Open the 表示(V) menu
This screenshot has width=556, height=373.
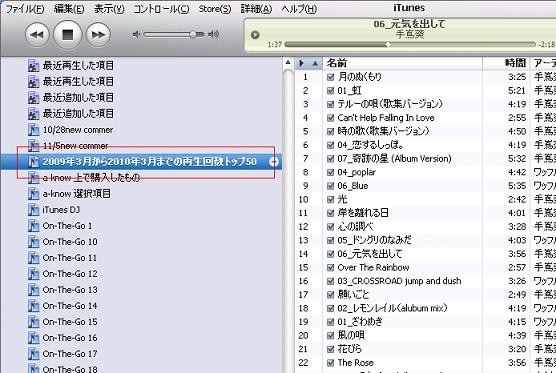[109, 9]
